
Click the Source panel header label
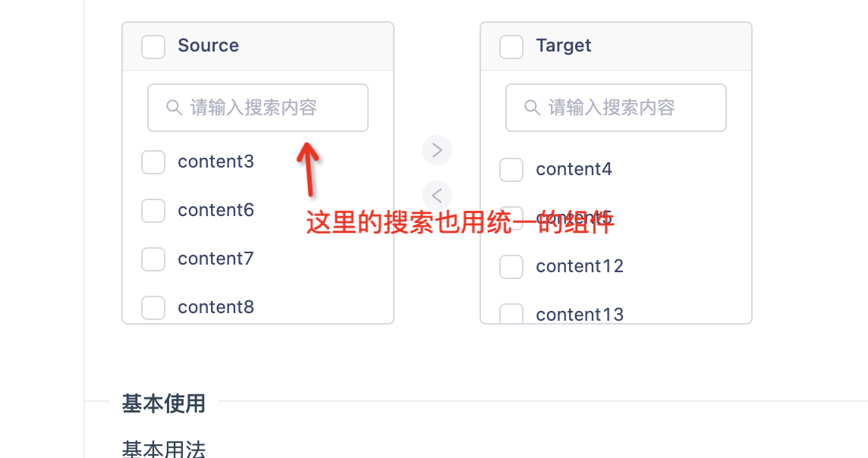click(208, 45)
